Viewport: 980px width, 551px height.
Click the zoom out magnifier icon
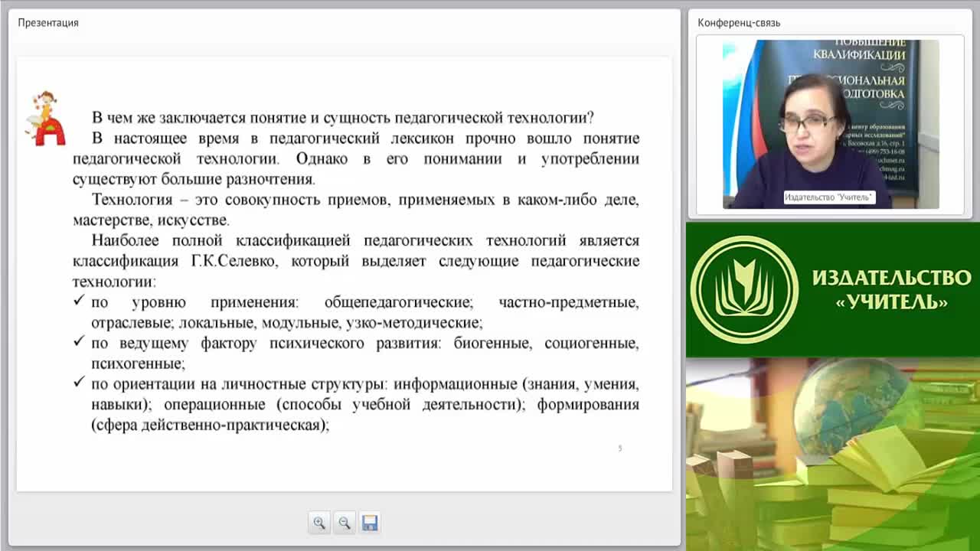[345, 523]
